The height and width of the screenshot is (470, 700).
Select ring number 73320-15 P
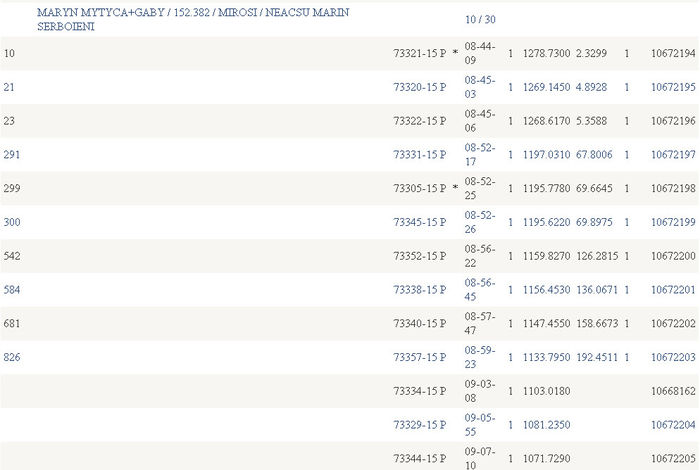[419, 87]
